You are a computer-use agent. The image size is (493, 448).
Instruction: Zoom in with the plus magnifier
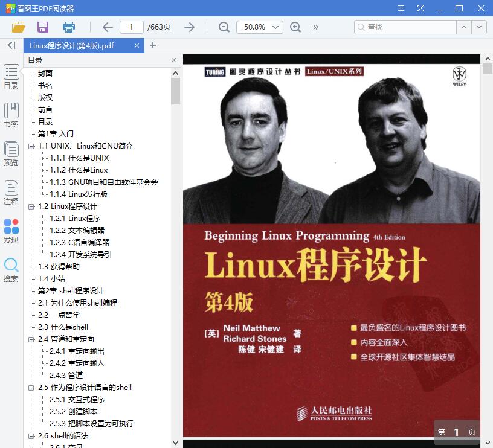[295, 27]
